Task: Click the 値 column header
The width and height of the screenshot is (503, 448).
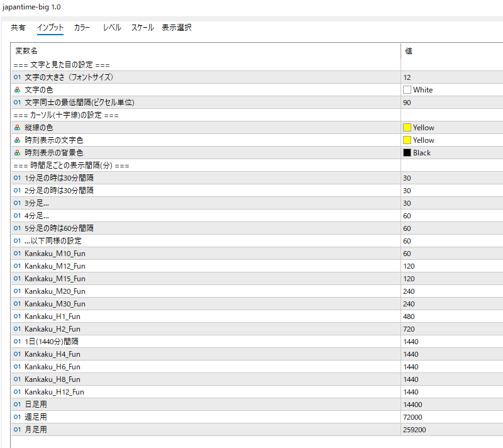Action: coord(409,51)
